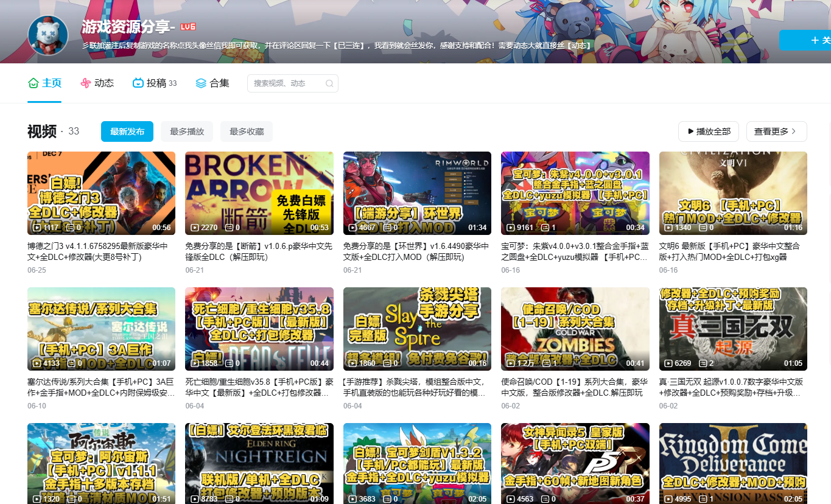Switch sorting to 最多收藏
The height and width of the screenshot is (504, 831).
coord(247,131)
